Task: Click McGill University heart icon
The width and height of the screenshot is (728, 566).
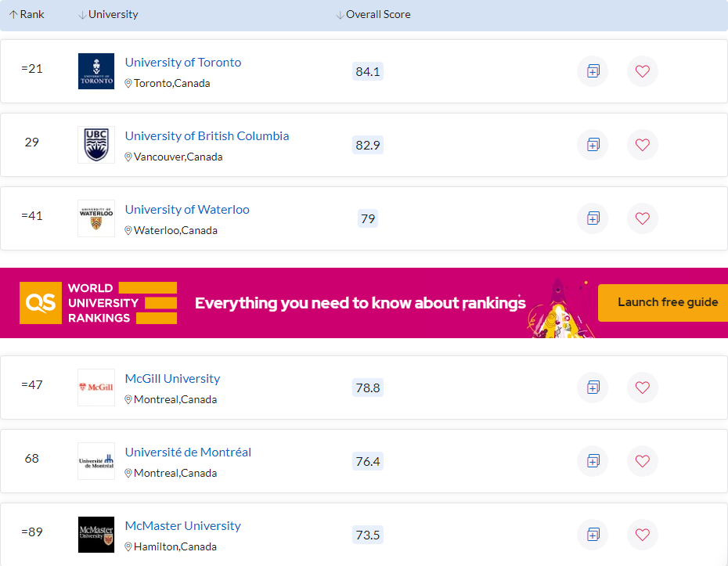Action: pyautogui.click(x=642, y=388)
